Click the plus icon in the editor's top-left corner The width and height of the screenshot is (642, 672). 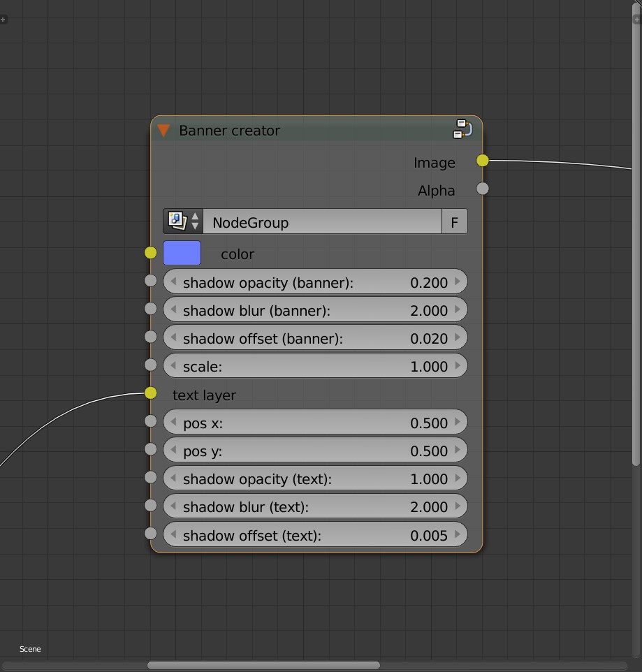pyautogui.click(x=4, y=20)
